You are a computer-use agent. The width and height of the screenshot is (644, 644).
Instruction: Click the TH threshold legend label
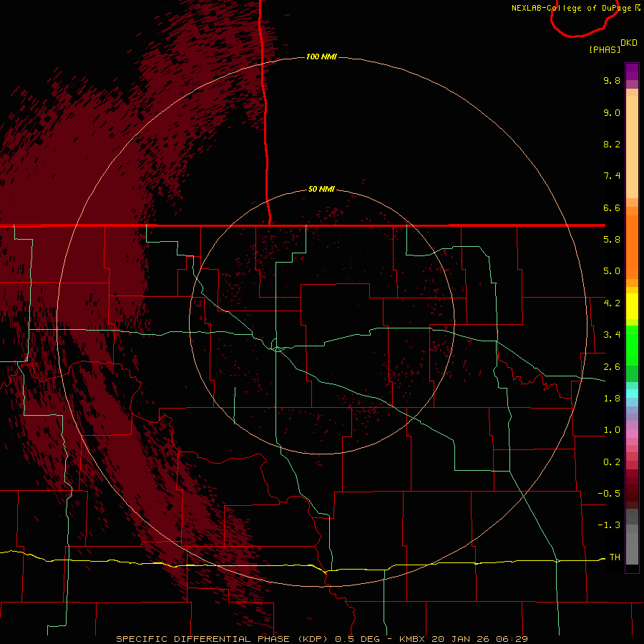coord(615,557)
